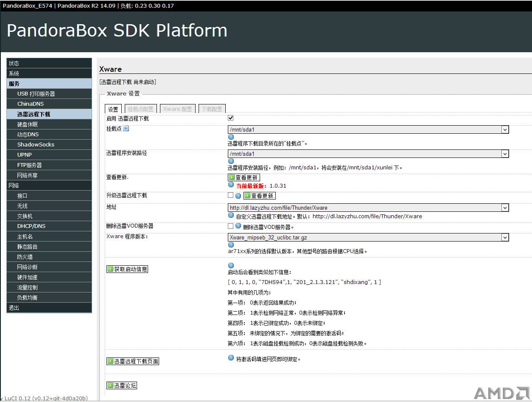Screen dimensions: 532x402
Task: Click help icon above 启动后会看到类似如下信息
Action: (x=231, y=266)
